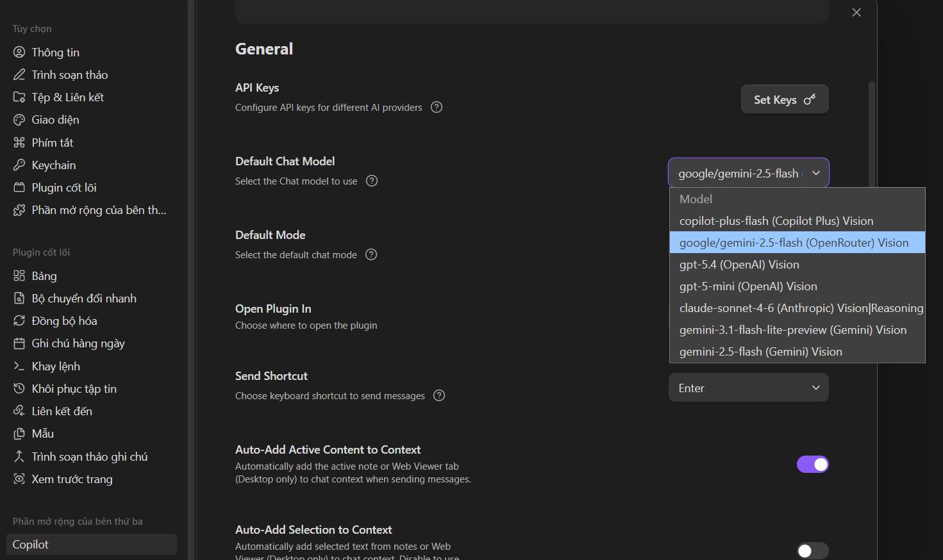Click the Tệp & Liên kết folder icon

pos(19,97)
